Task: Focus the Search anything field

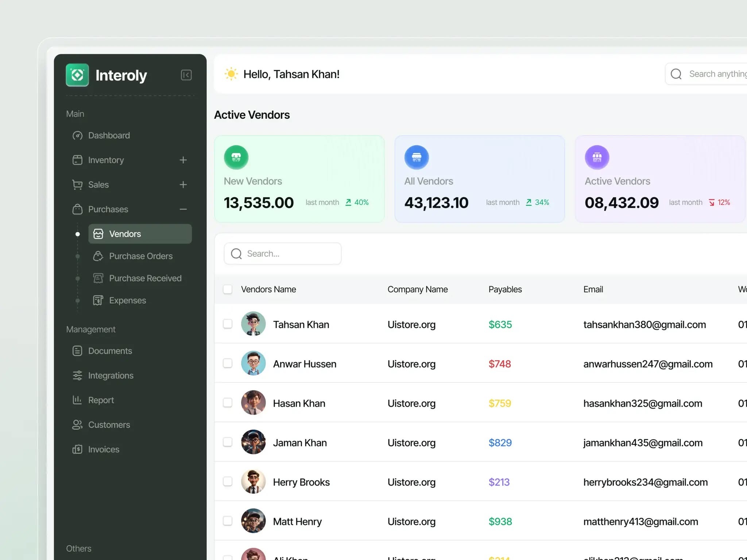Action: 706,74
